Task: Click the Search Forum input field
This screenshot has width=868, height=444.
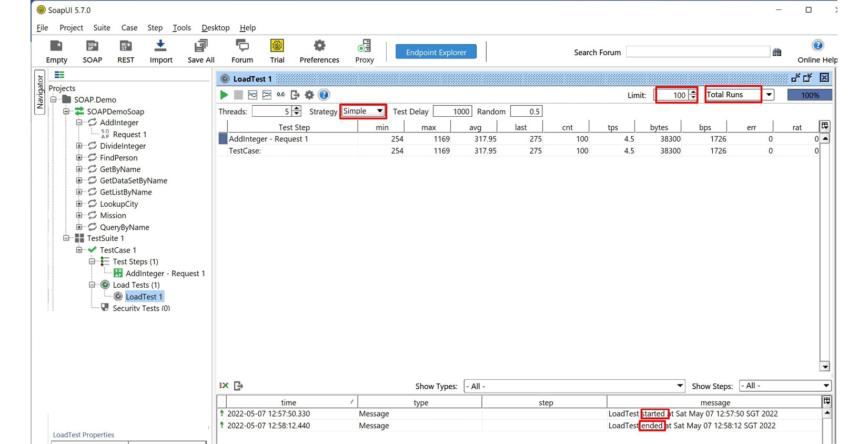Action: tap(698, 52)
